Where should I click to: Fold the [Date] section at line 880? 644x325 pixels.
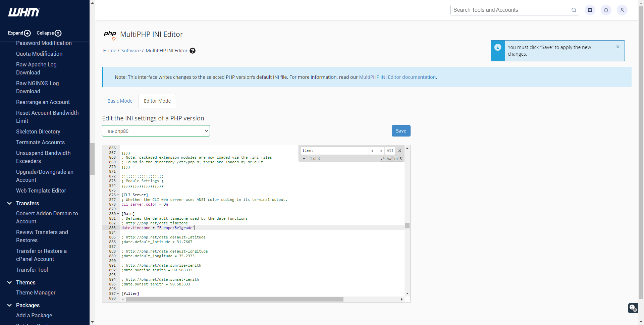[x=118, y=214]
